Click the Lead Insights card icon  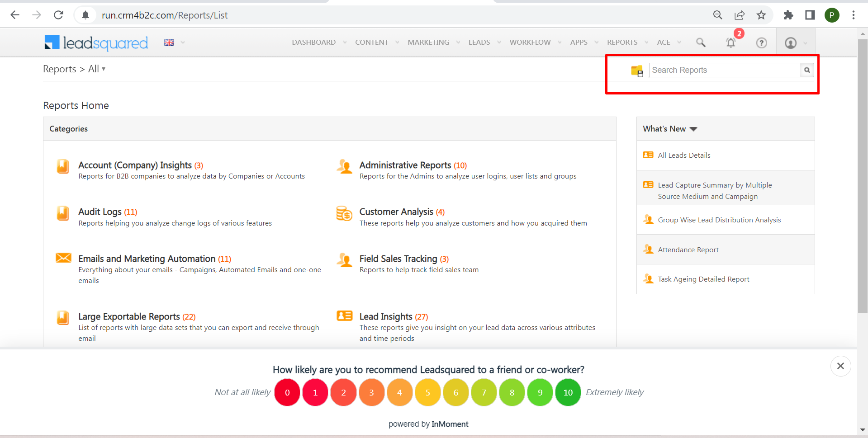[344, 316]
